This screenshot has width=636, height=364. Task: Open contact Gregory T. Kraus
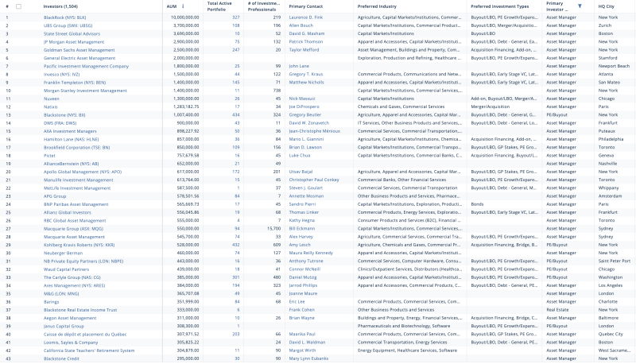point(306,74)
